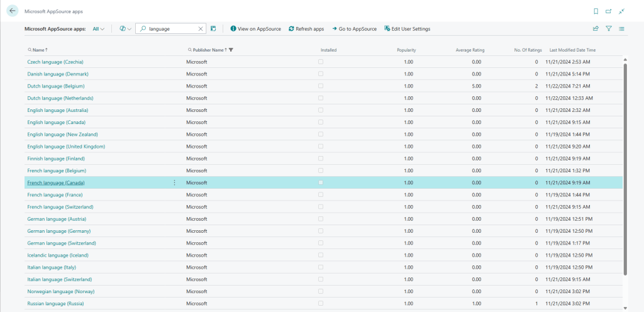Toggle the filter pane funnel icon
Image resolution: width=644 pixels, height=312 pixels.
coord(609,29)
